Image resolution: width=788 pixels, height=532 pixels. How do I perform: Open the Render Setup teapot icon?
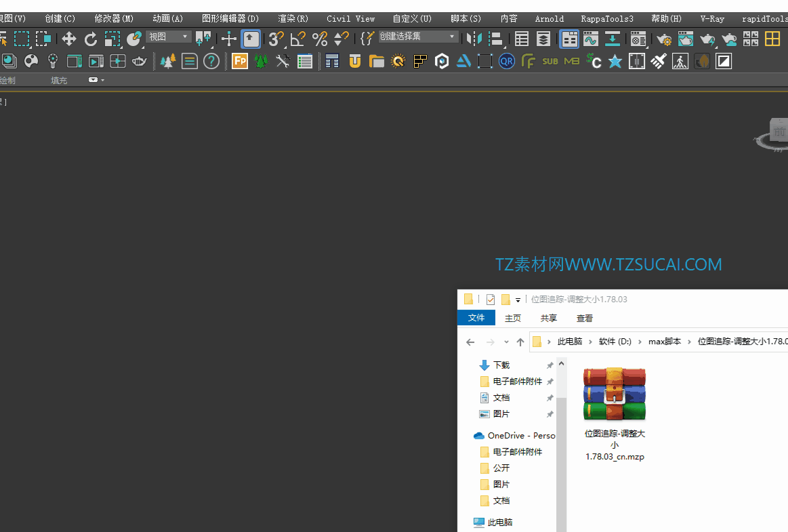[664, 39]
